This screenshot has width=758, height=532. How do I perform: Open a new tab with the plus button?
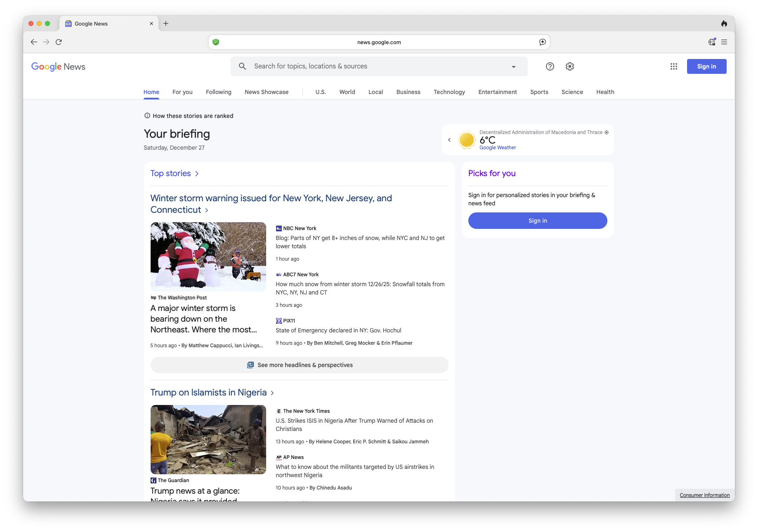166,24
